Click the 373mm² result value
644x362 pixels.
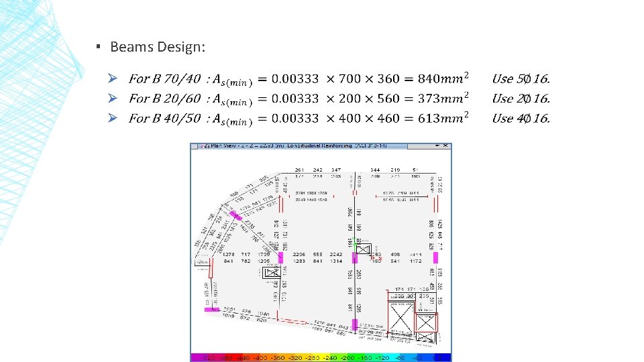coord(443,98)
